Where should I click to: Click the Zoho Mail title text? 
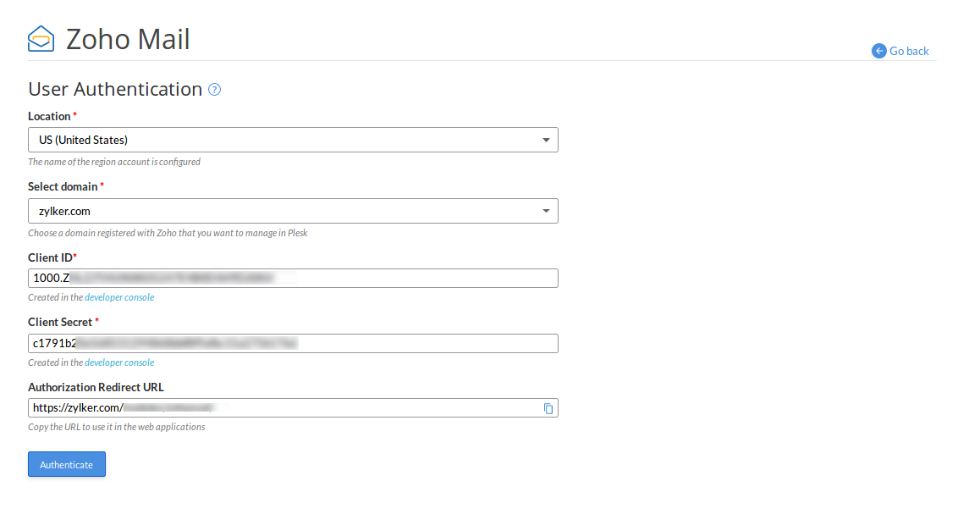[x=128, y=39]
